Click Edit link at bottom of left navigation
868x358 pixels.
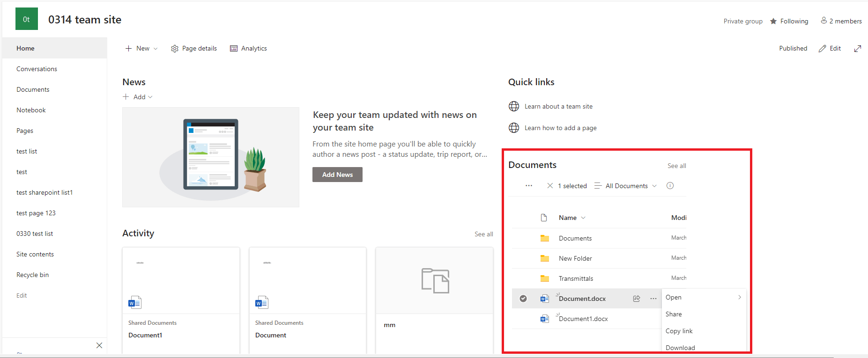point(22,295)
